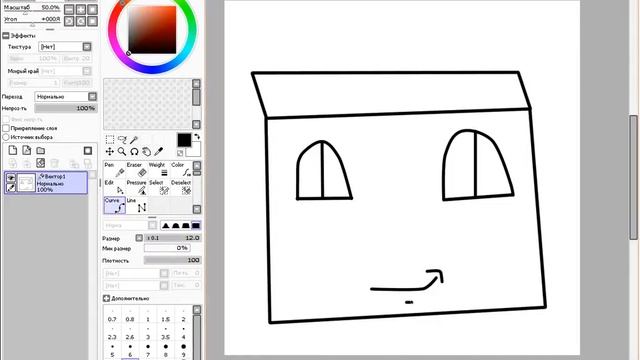Select the rectangular Selection tool
The image size is (640, 360).
pos(110,140)
